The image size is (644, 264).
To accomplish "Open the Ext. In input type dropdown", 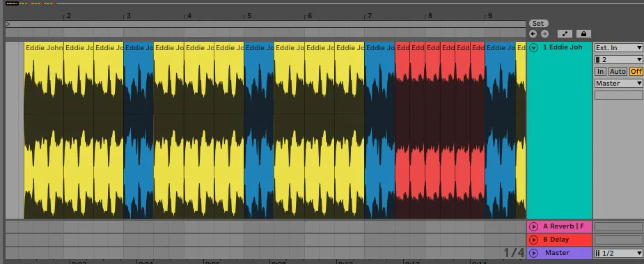I will (x=618, y=47).
